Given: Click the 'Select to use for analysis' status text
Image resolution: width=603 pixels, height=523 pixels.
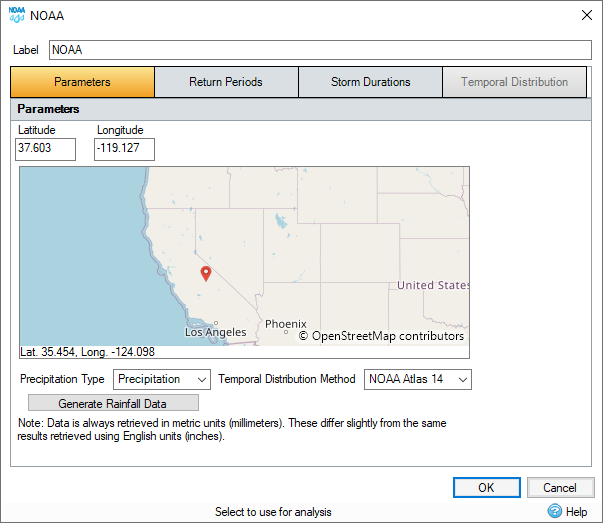Looking at the screenshot, I should 273,512.
